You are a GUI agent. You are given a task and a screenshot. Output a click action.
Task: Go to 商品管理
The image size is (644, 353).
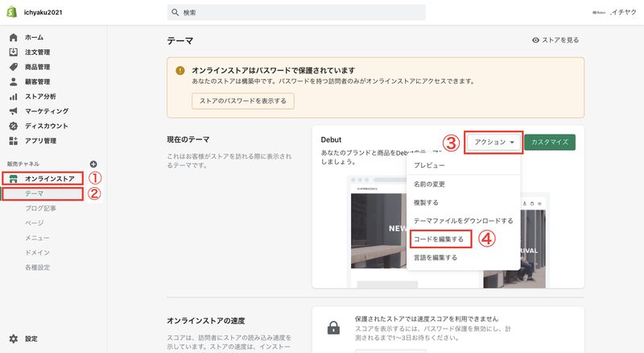coord(37,67)
